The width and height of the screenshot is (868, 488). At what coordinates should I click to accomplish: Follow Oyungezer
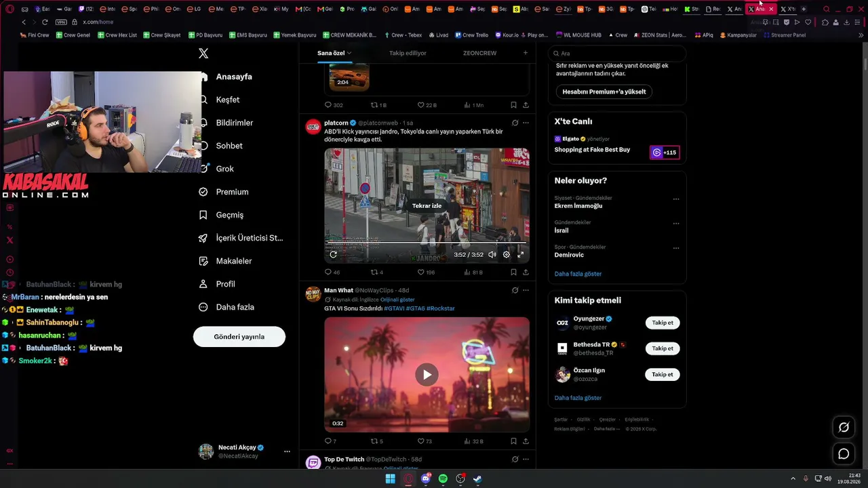click(663, 323)
